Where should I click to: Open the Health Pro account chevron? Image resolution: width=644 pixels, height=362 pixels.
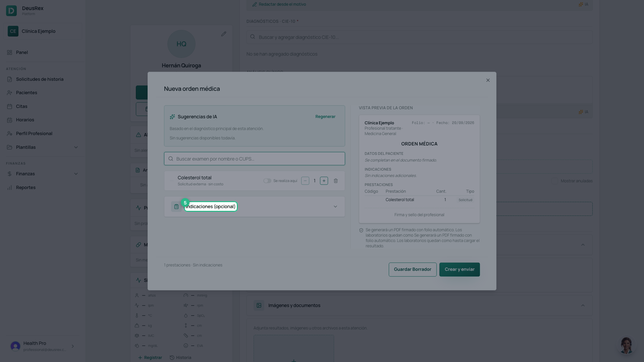coord(72,346)
